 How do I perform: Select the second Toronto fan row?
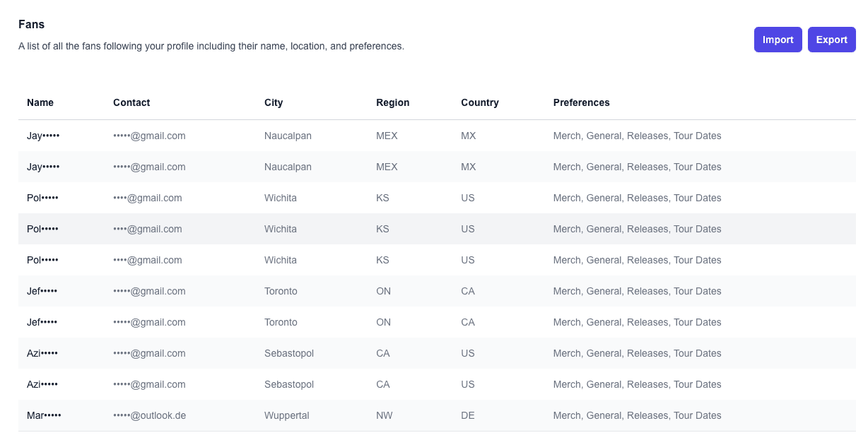coord(283,322)
